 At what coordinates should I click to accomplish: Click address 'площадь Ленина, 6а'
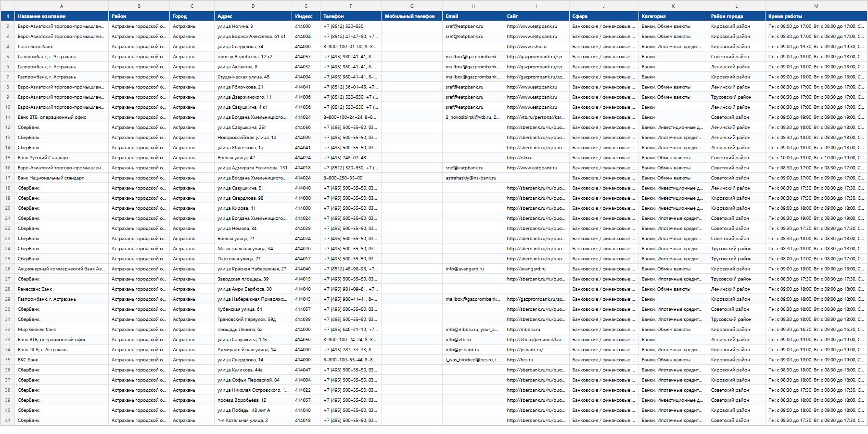(x=253, y=330)
